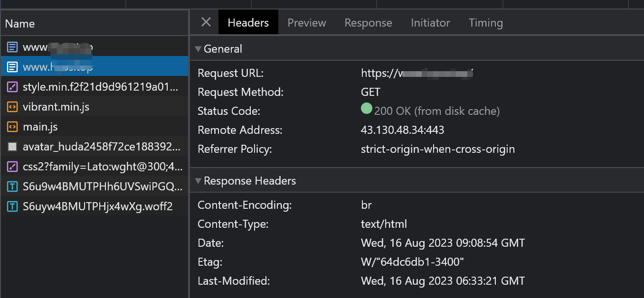Screen dimensions: 644x298
Task: Click the S6uyw4 woff2 font icon
Action: coord(13,207)
